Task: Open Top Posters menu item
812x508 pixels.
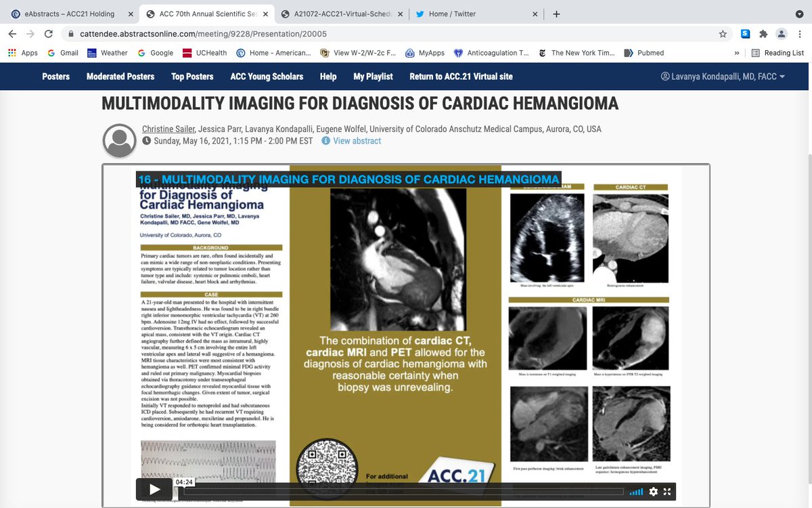Action: coord(192,77)
